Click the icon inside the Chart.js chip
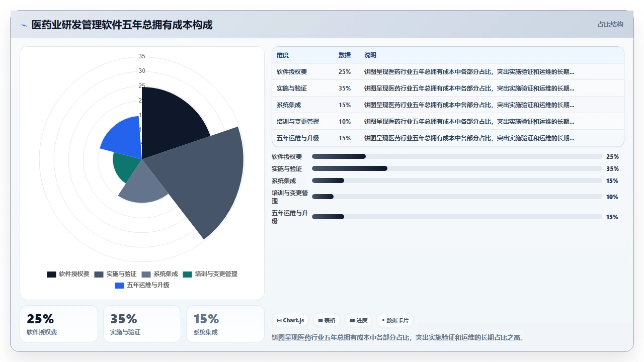 click(x=279, y=320)
